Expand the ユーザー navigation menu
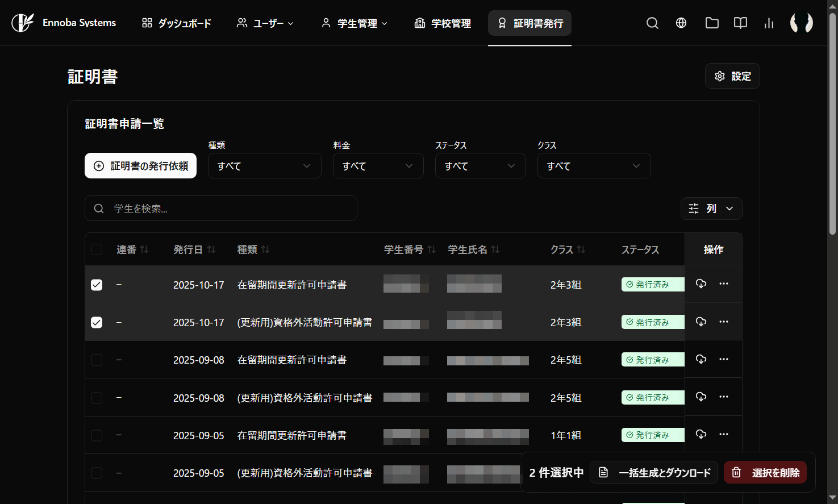 coord(265,23)
